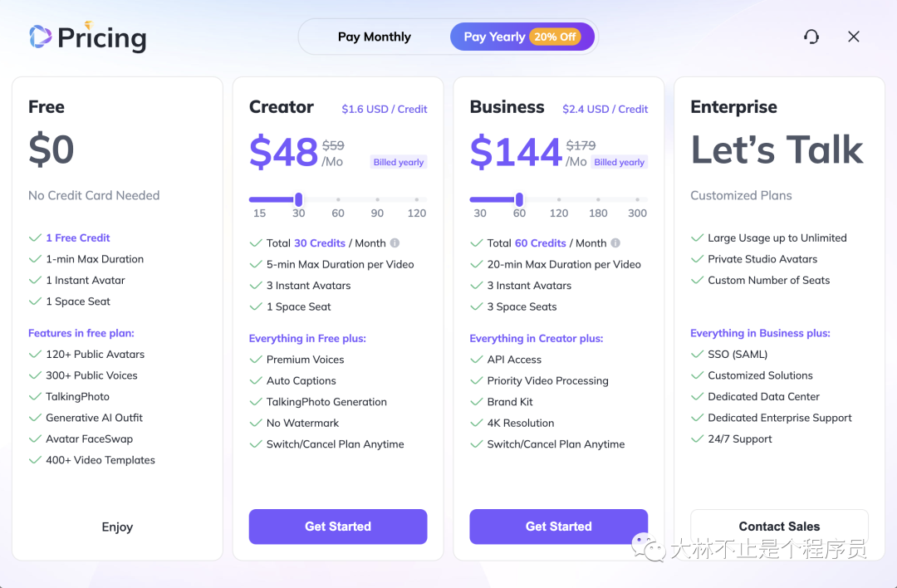
Task: Click info icon beside Business 60 Credits
Action: tap(615, 243)
